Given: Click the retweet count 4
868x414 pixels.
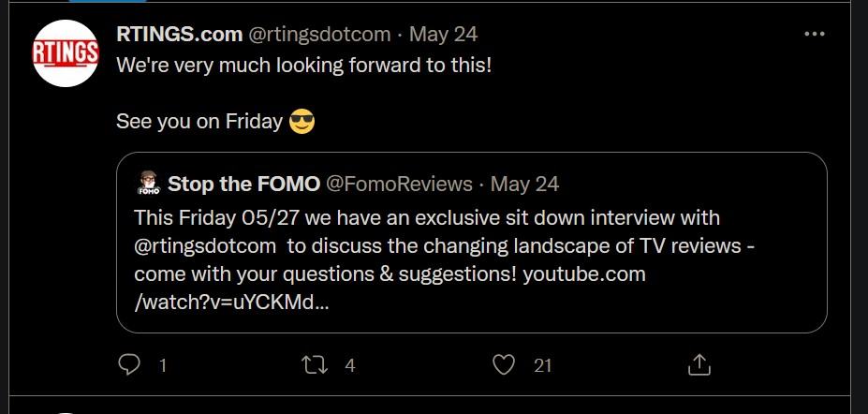Looking at the screenshot, I should coord(350,365).
